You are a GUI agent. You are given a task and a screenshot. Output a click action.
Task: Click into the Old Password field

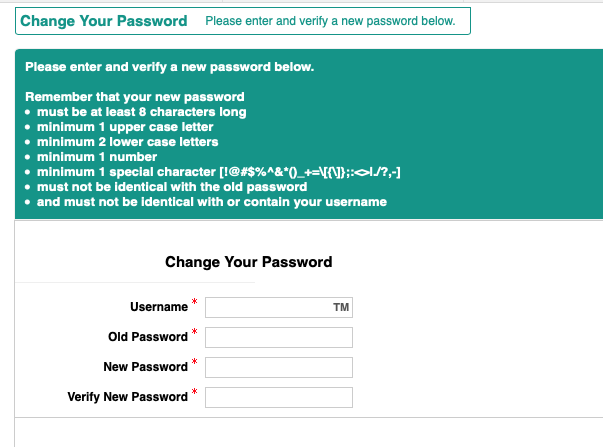[279, 338]
